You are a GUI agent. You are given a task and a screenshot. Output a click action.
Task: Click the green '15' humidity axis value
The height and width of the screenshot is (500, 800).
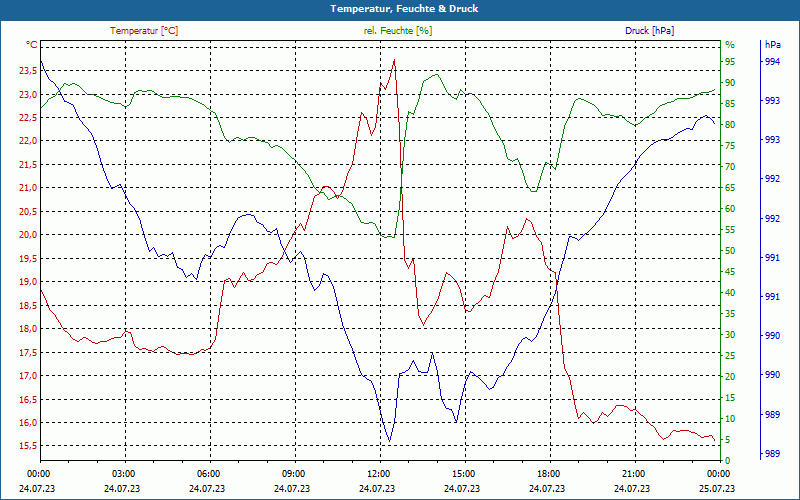(x=730, y=398)
